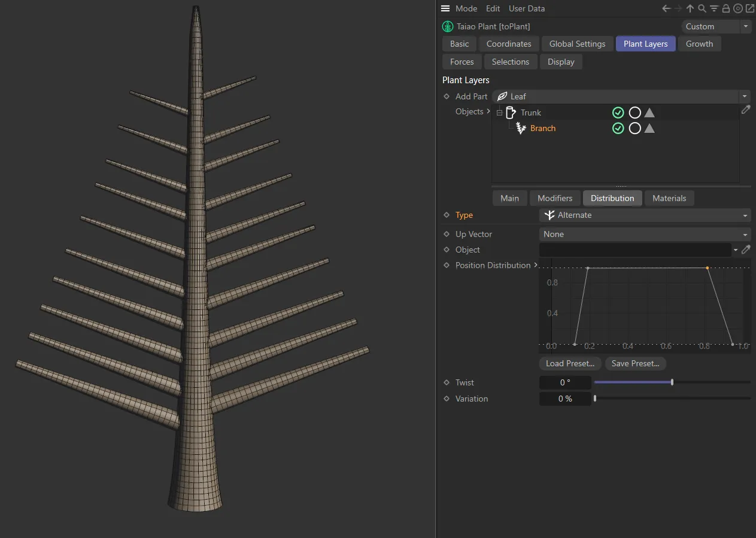Screen dimensions: 756x538
Task: Click the circle toggle on the Trunk layer
Action: [x=634, y=113]
